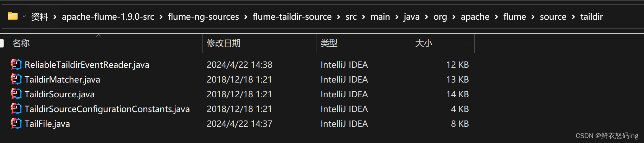Open the chevron dropdown after flume-ng-sources
Viewport: 644px width, 143px height.
[x=246, y=17]
